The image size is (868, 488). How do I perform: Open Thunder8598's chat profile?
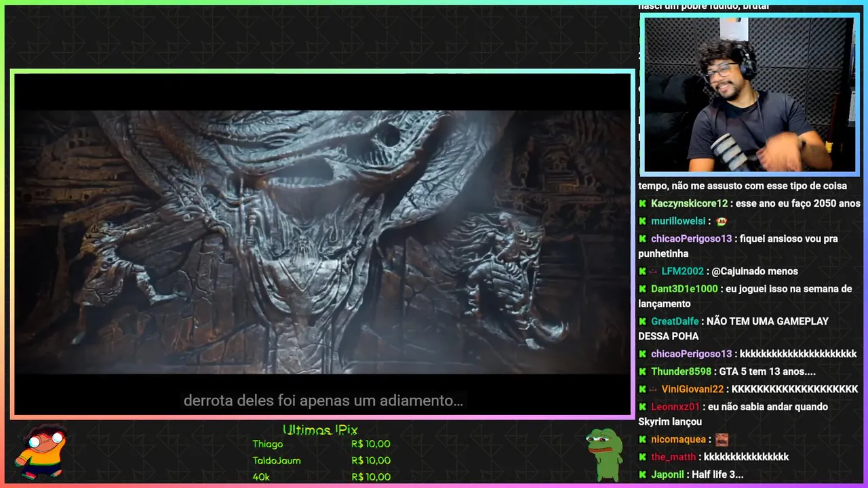[x=681, y=371]
